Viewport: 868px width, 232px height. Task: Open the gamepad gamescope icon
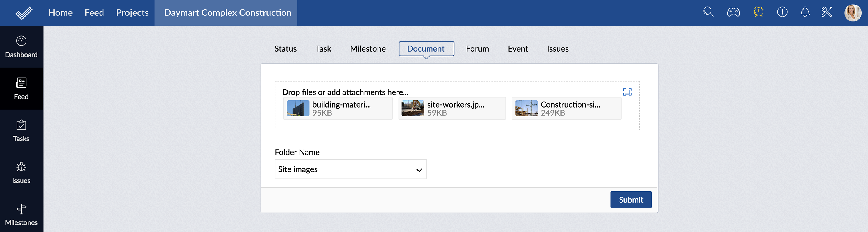(733, 12)
